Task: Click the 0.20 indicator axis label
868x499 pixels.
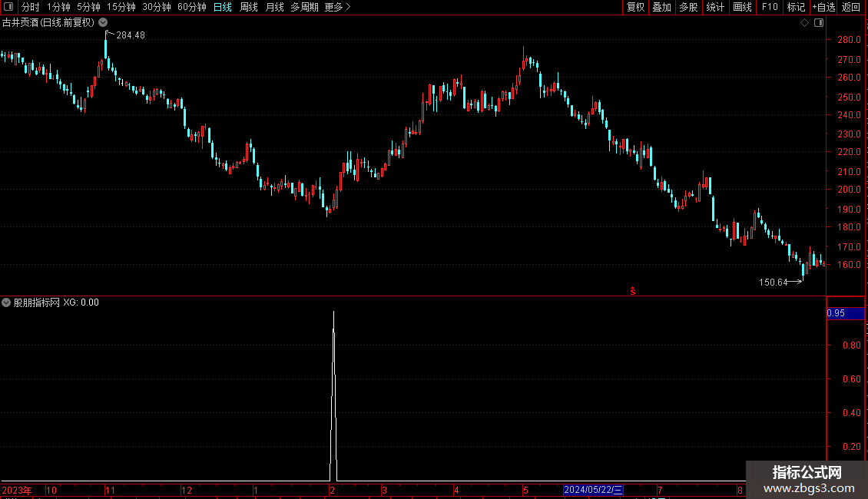Action: click(x=851, y=447)
